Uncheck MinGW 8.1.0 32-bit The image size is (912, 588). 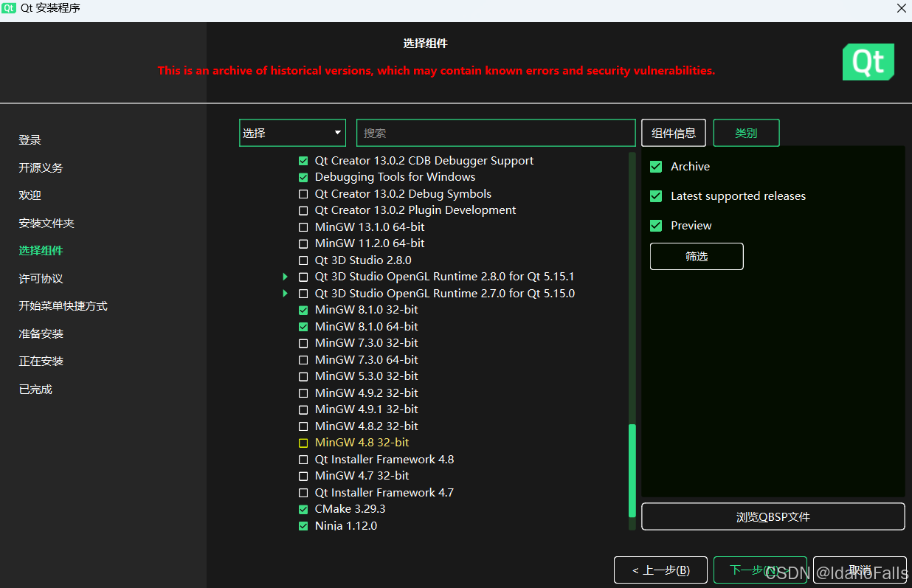pos(303,310)
